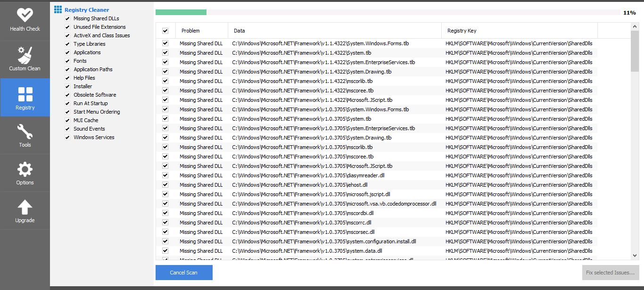Toggle the Unused File Extensions checkbox
644x290 pixels.
click(x=67, y=27)
